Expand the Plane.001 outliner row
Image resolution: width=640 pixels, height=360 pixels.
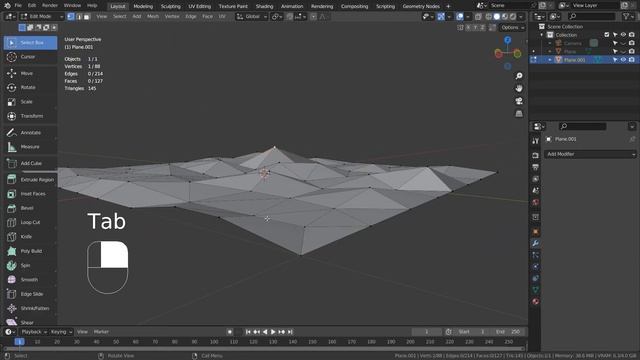coord(550,60)
